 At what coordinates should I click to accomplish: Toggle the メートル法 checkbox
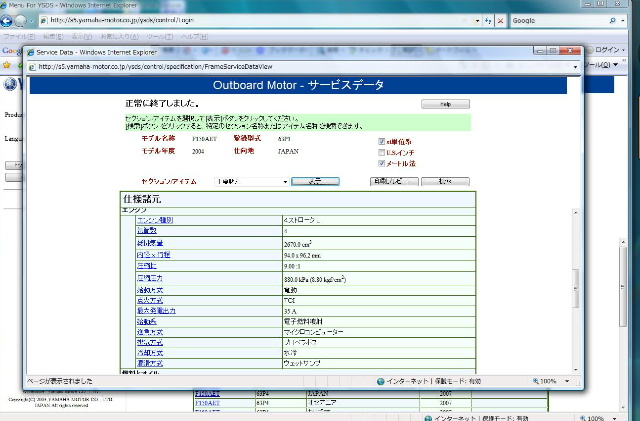(x=381, y=163)
